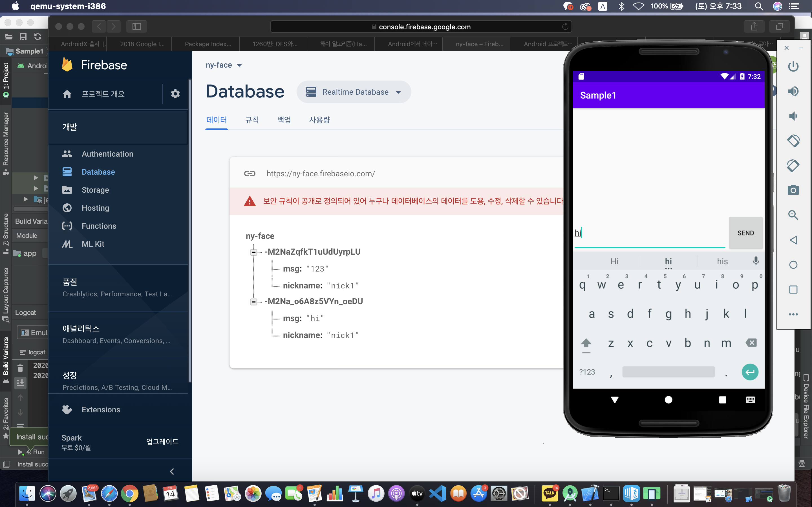The width and height of the screenshot is (812, 507).
Task: Expand the ny-face project selector
Action: (x=224, y=65)
